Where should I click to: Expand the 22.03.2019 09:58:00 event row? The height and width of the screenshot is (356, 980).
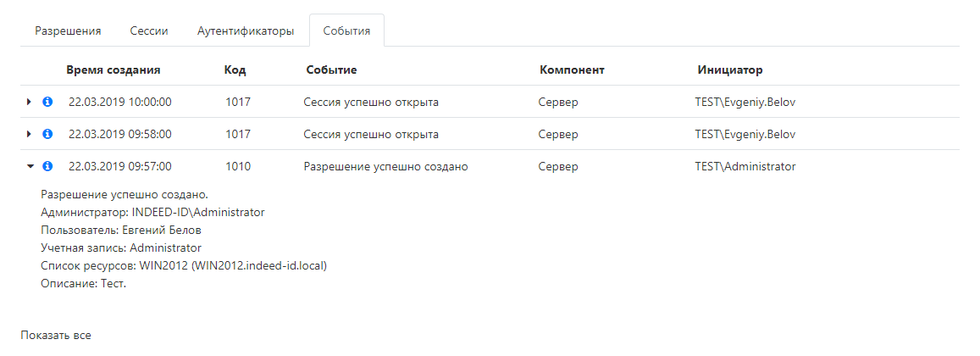pyautogui.click(x=30, y=134)
